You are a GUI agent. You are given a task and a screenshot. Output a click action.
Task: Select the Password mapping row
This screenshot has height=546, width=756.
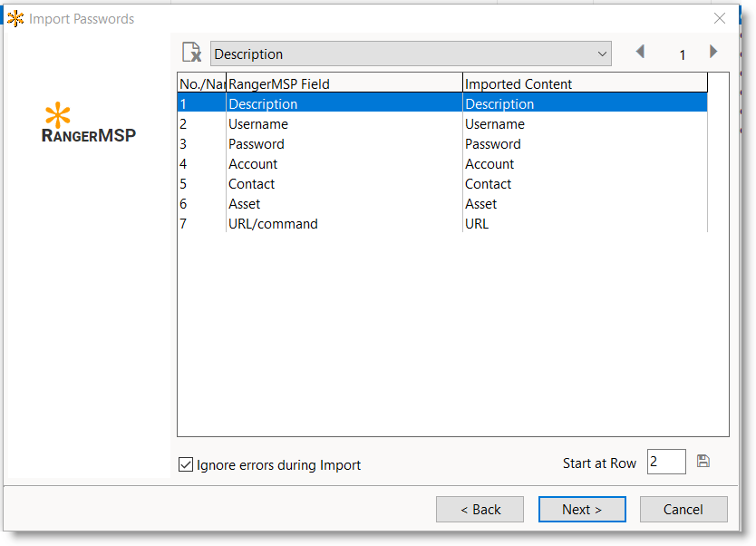point(344,144)
